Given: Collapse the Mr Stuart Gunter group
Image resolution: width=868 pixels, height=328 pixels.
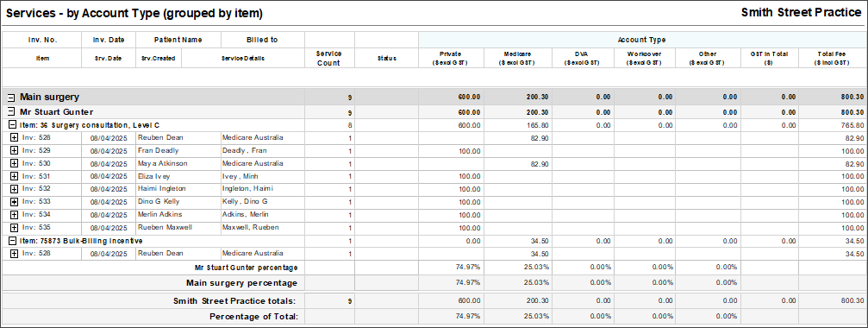Looking at the screenshot, I should point(11,112).
